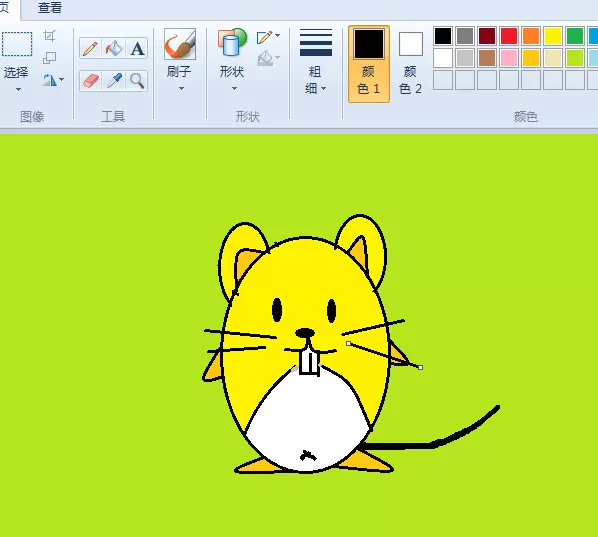Toggle Color 2 as active color
This screenshot has height=537, width=598.
tap(411, 64)
